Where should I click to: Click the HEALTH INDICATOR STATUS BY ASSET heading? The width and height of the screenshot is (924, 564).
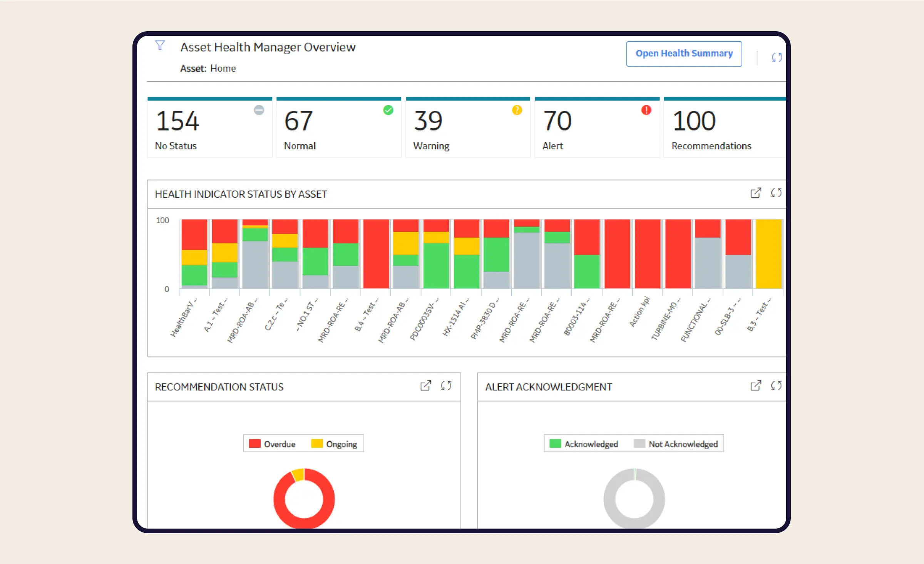click(241, 194)
